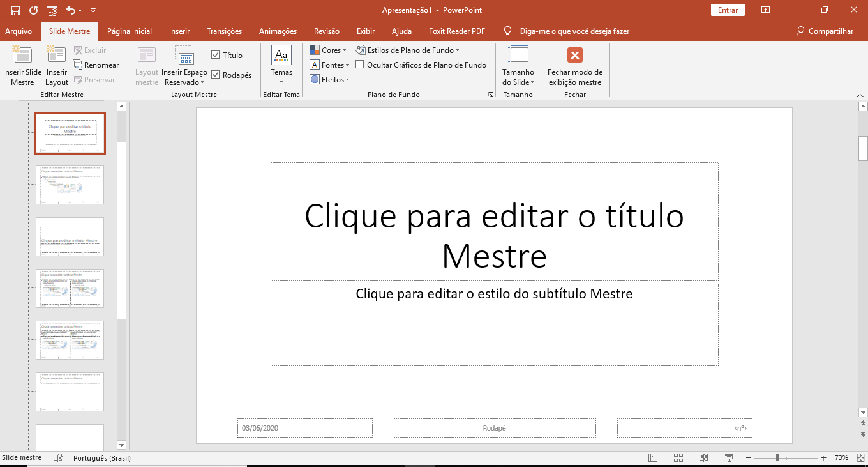Enable Ocultar Gráficos de Plano de Fundo
This screenshot has height=467, width=868.
(360, 65)
